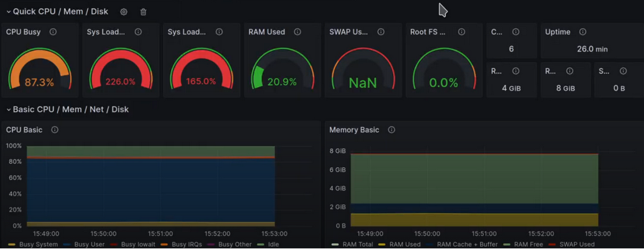
Task: Click the blue Busy User area in CPU chart
Action: click(150, 190)
